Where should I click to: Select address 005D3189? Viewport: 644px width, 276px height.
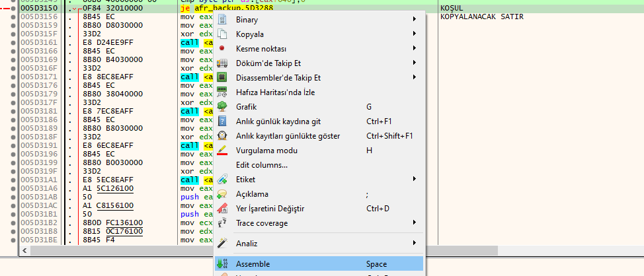[x=39, y=128]
